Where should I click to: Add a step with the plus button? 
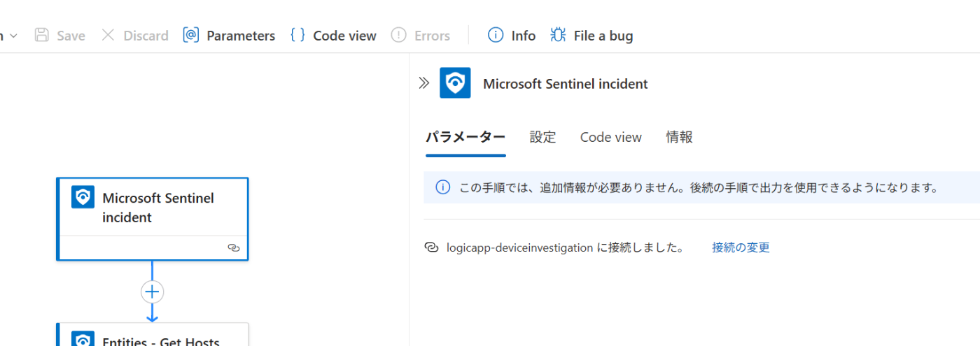click(x=152, y=291)
